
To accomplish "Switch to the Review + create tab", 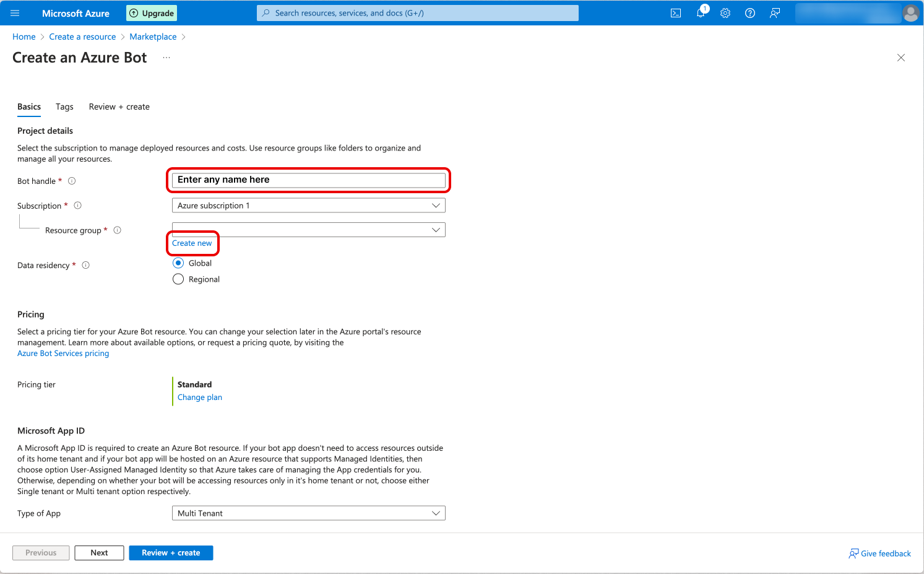I will coord(119,107).
